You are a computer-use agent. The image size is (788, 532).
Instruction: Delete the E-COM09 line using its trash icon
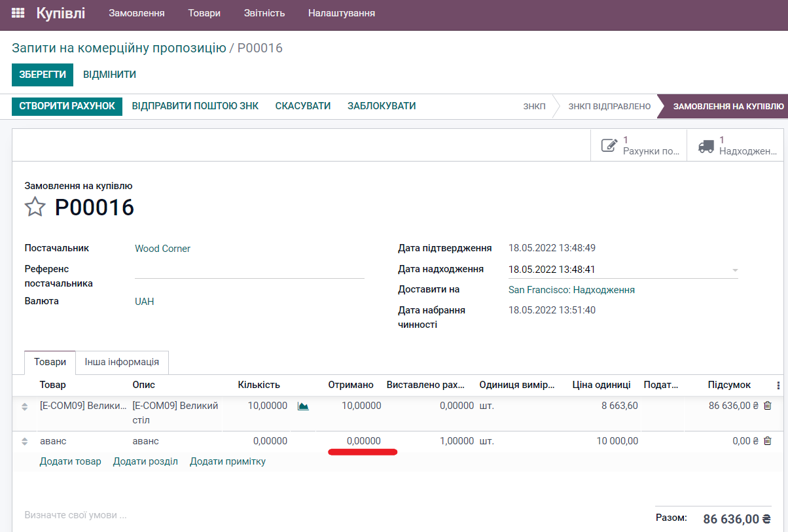(x=767, y=405)
